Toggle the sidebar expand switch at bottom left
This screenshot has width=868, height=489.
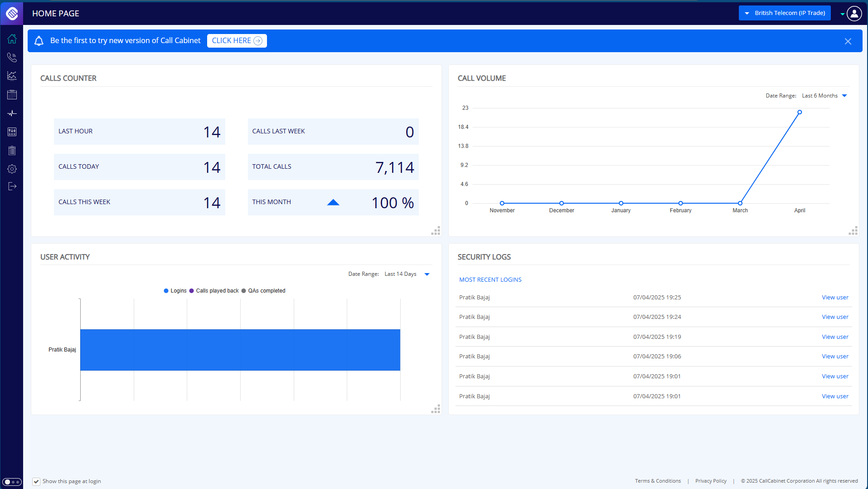click(x=12, y=482)
